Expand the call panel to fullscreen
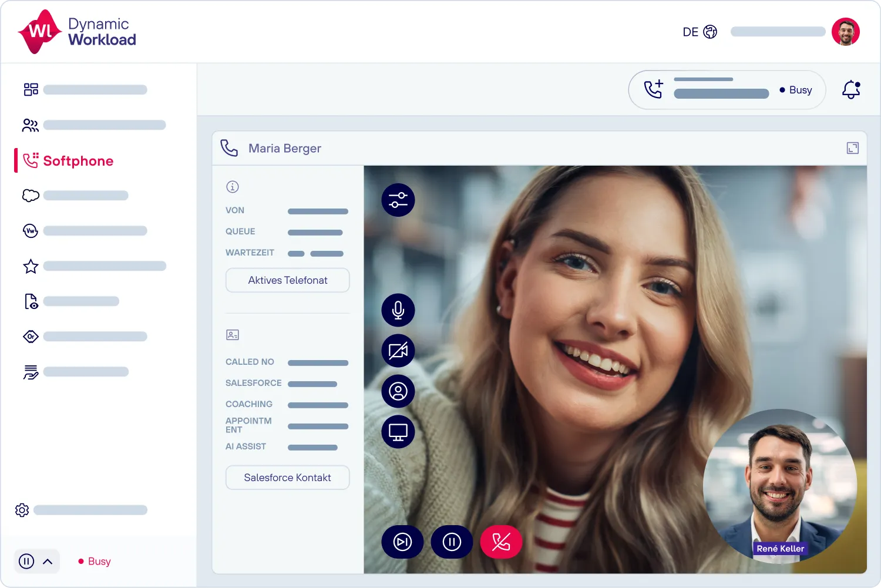 (853, 148)
